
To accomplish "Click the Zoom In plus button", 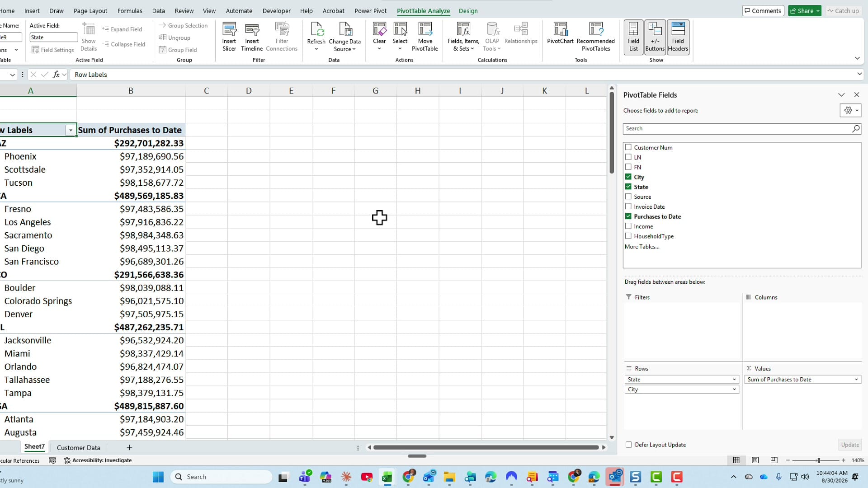I will pos(843,460).
